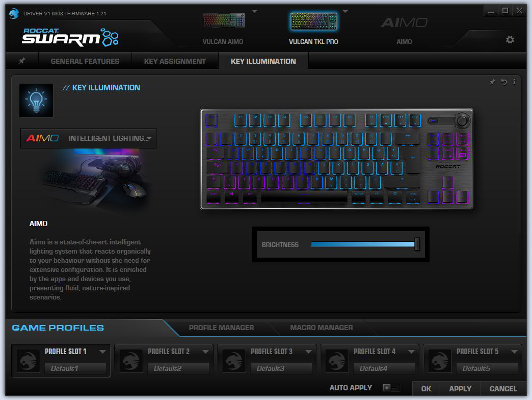
Task: Open the Profile Slot 5 dropdown arrow
Action: click(x=514, y=352)
